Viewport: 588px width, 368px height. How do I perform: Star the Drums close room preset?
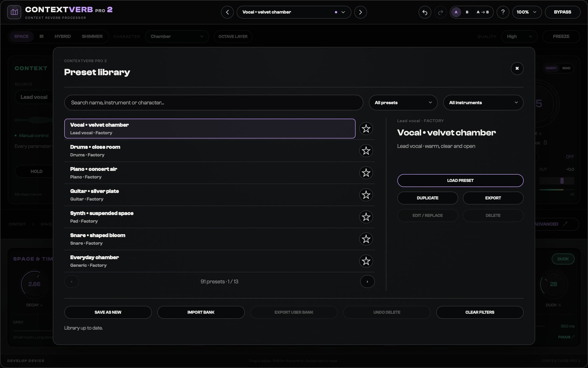click(366, 151)
